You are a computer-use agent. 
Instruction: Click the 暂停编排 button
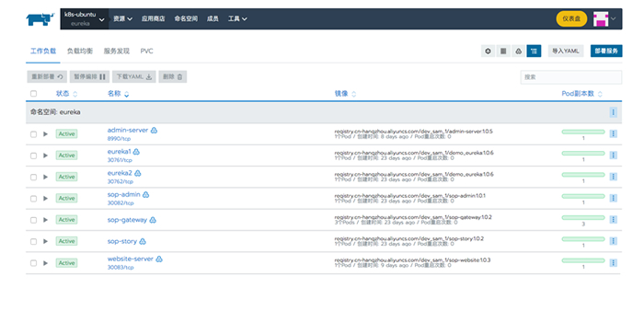point(89,76)
